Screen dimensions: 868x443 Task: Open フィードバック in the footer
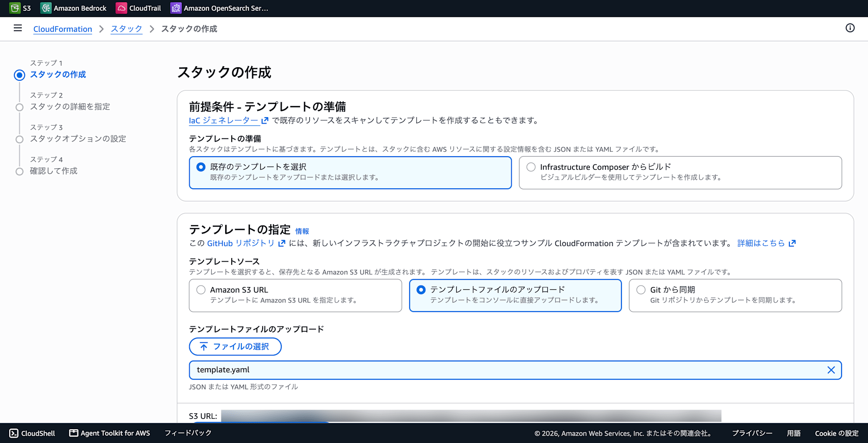(188, 433)
